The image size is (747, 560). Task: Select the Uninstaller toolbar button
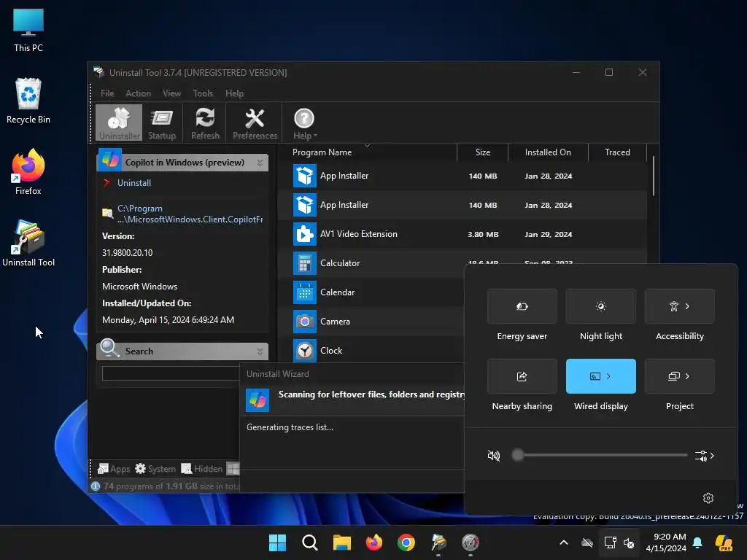coord(119,122)
